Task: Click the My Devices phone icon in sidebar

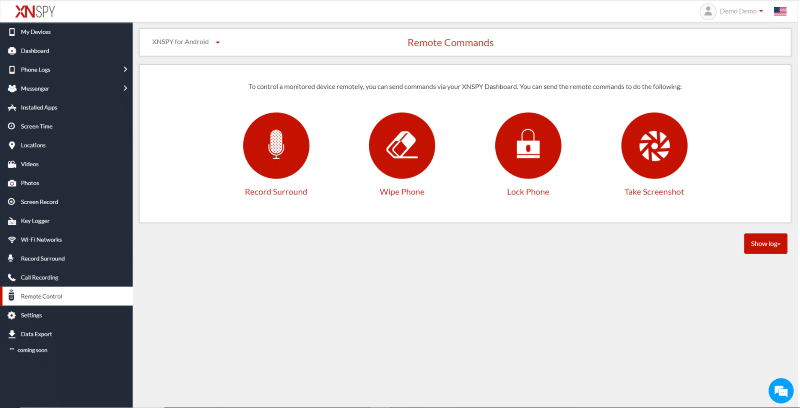Action: click(12, 32)
